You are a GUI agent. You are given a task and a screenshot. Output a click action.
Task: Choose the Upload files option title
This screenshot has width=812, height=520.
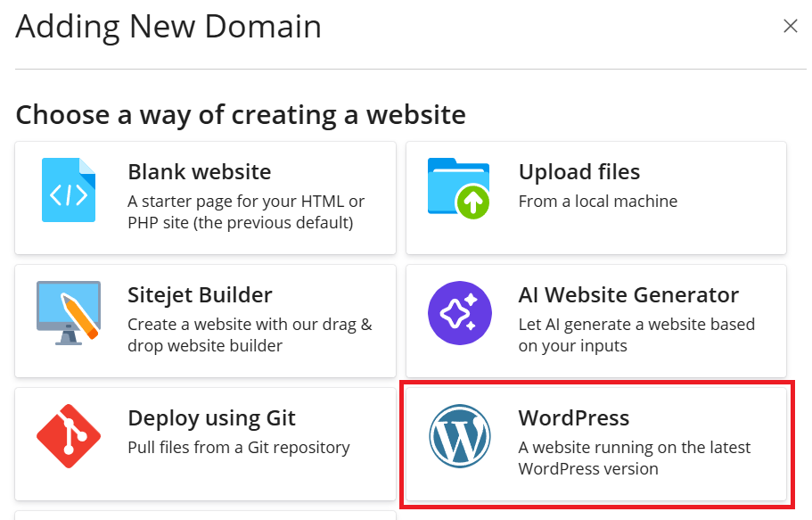click(x=579, y=172)
